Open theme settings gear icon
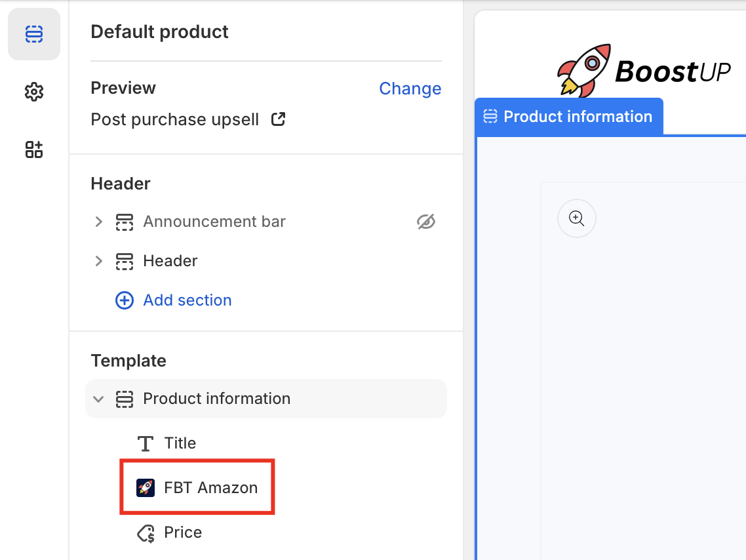746x560 pixels. point(34,92)
